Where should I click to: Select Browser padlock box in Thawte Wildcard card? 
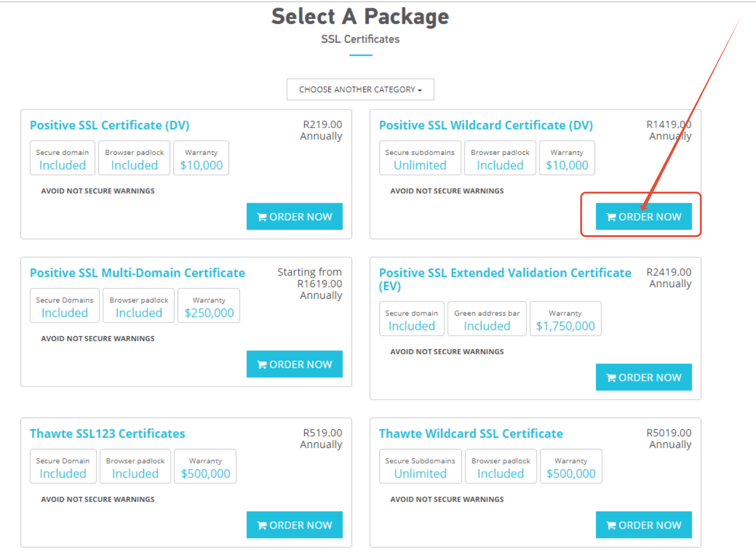(x=501, y=467)
